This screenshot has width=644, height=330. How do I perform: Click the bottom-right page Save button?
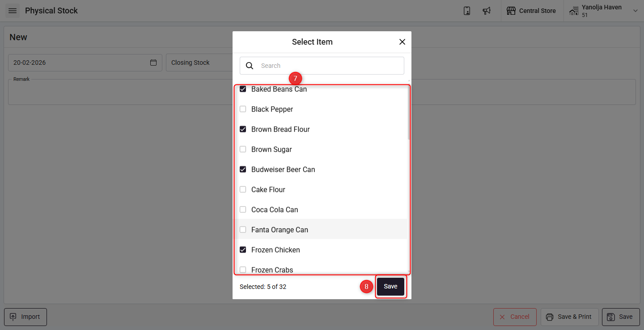pos(621,317)
